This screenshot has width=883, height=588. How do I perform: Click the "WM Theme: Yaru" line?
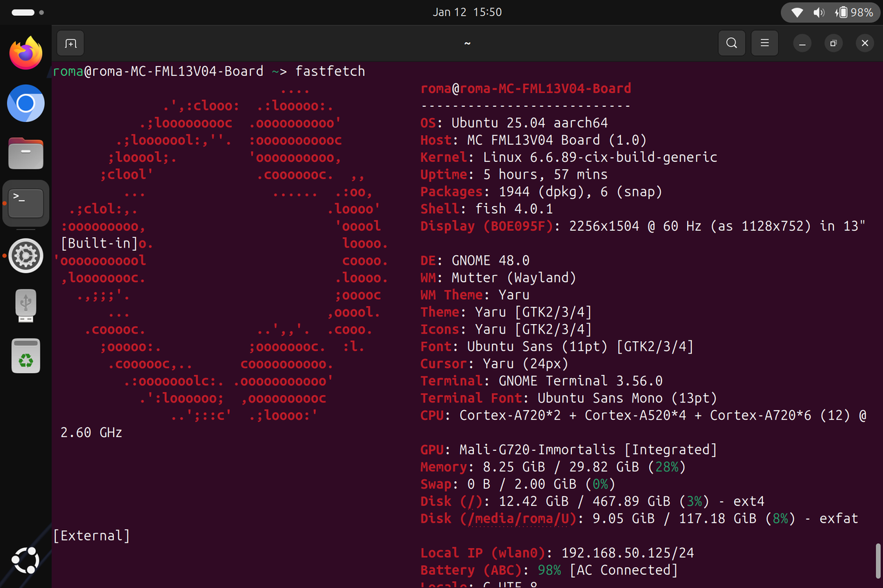pyautogui.click(x=475, y=295)
